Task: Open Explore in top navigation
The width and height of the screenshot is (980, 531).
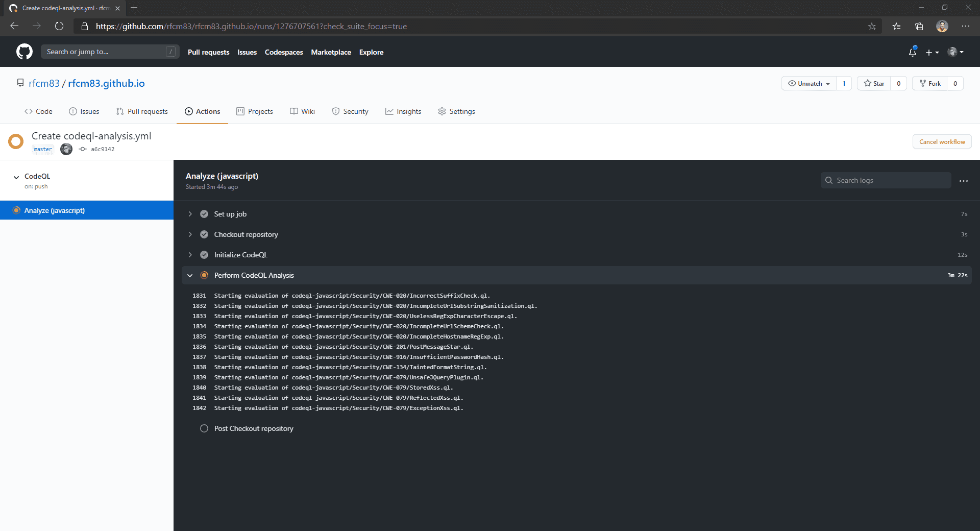Action: pyautogui.click(x=371, y=52)
